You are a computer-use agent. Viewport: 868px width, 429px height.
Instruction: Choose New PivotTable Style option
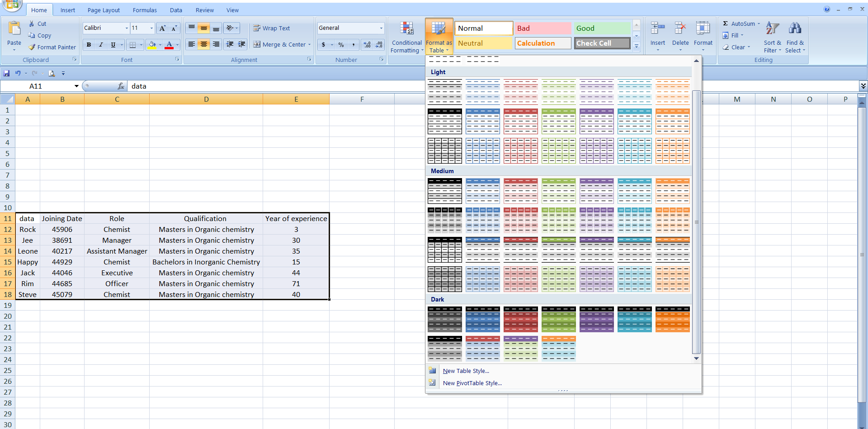472,383
